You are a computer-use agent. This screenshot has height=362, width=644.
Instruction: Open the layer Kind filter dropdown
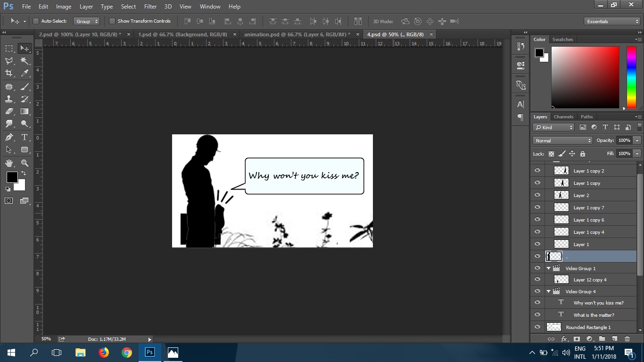[554, 127]
